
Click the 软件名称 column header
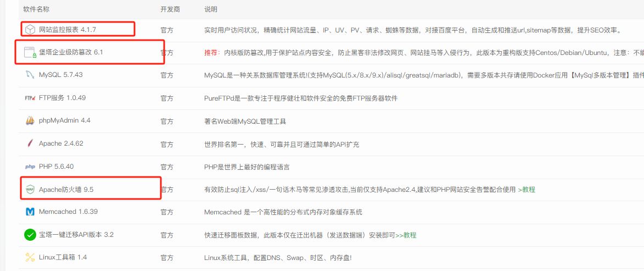[x=37, y=9]
